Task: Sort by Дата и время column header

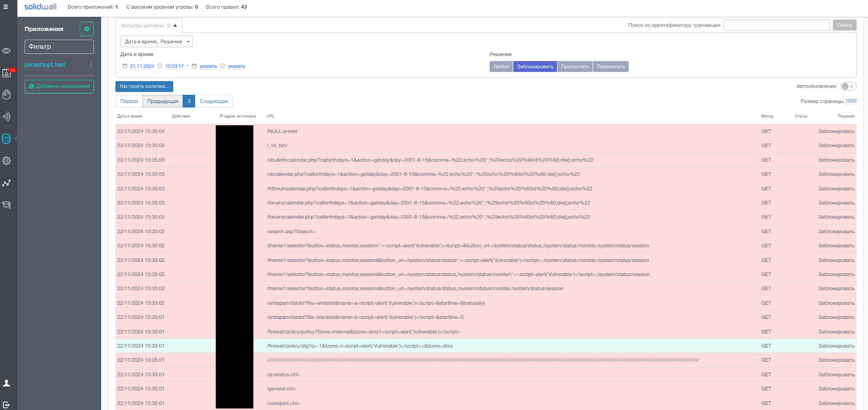Action: point(130,116)
